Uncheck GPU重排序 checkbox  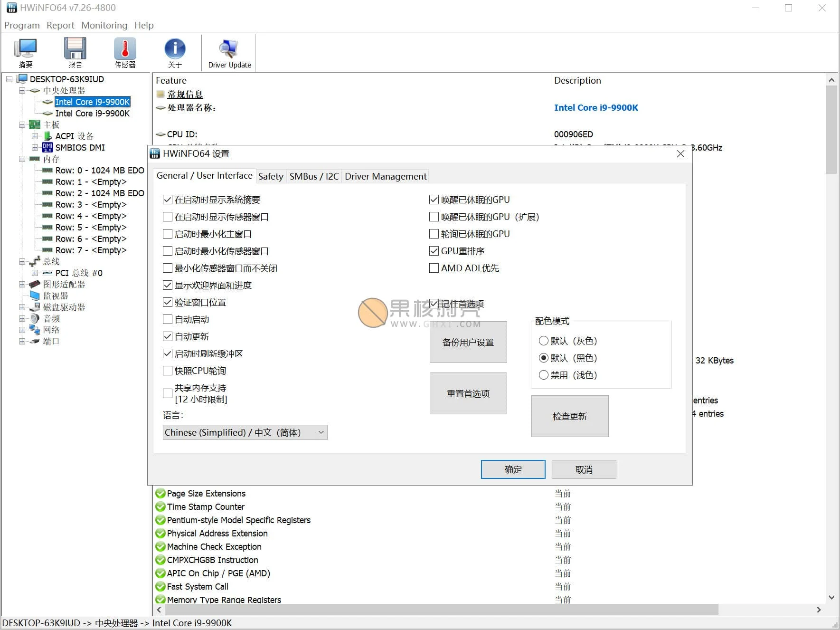pyautogui.click(x=434, y=251)
